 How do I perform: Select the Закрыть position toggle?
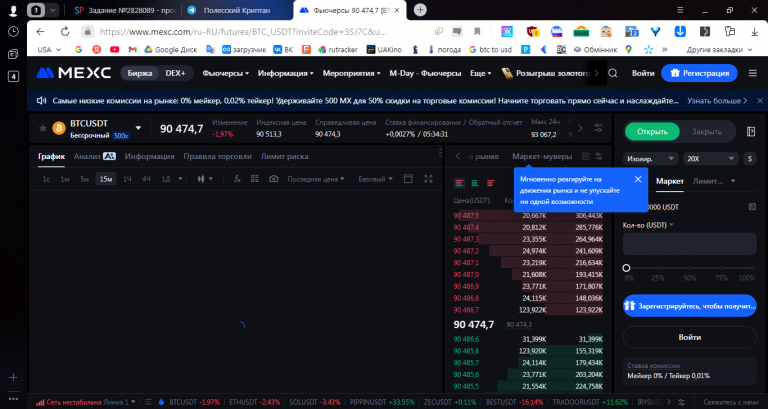[706, 131]
